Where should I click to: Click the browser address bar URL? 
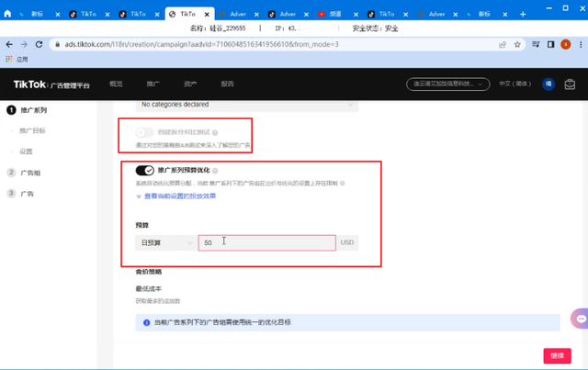(x=202, y=44)
